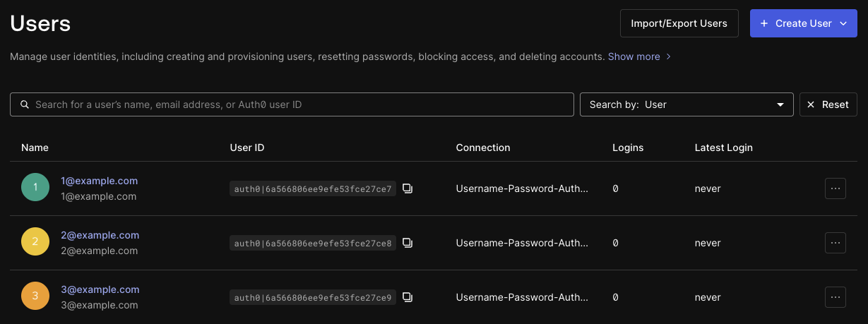Viewport: 868px width, 324px height.
Task: Select user ID ending in 27ce8
Action: (x=313, y=243)
